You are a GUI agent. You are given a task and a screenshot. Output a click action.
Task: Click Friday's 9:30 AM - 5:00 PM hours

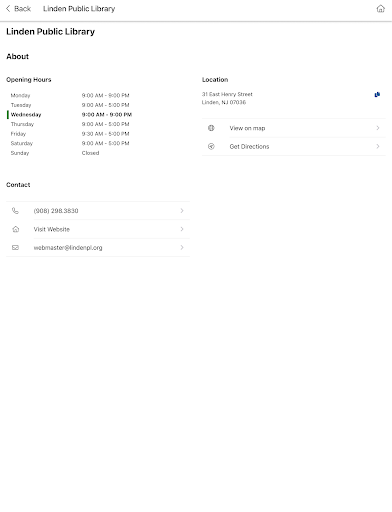105,134
